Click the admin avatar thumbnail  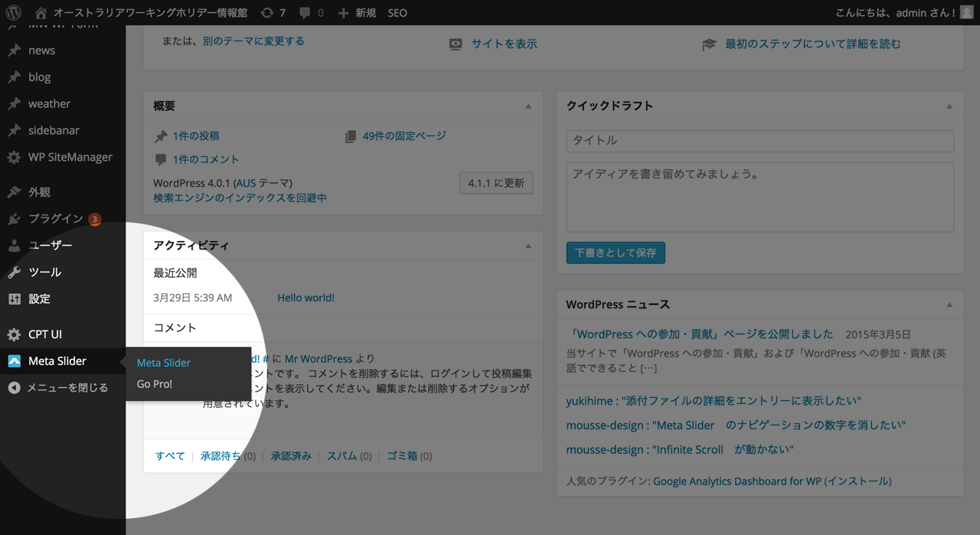pyautogui.click(x=967, y=12)
